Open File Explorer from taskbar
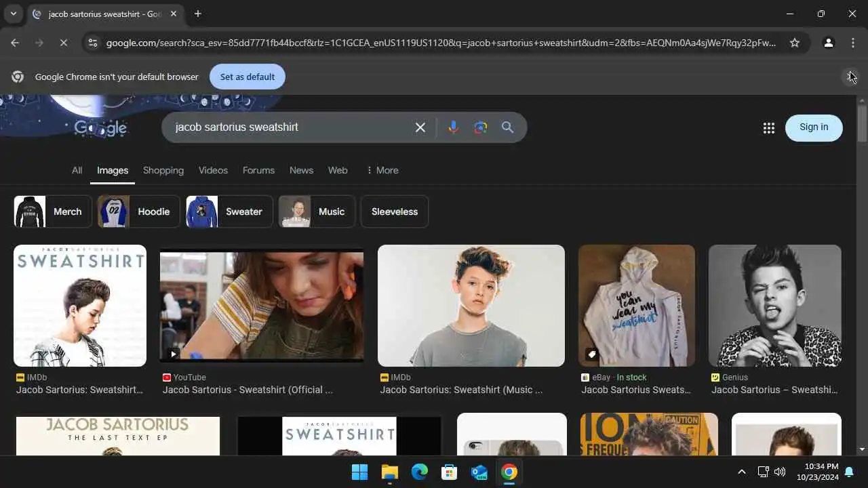This screenshot has width=868, height=488. (389, 472)
